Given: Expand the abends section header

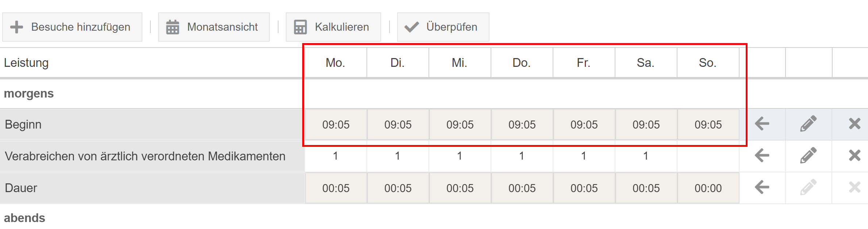Looking at the screenshot, I should 24,218.
